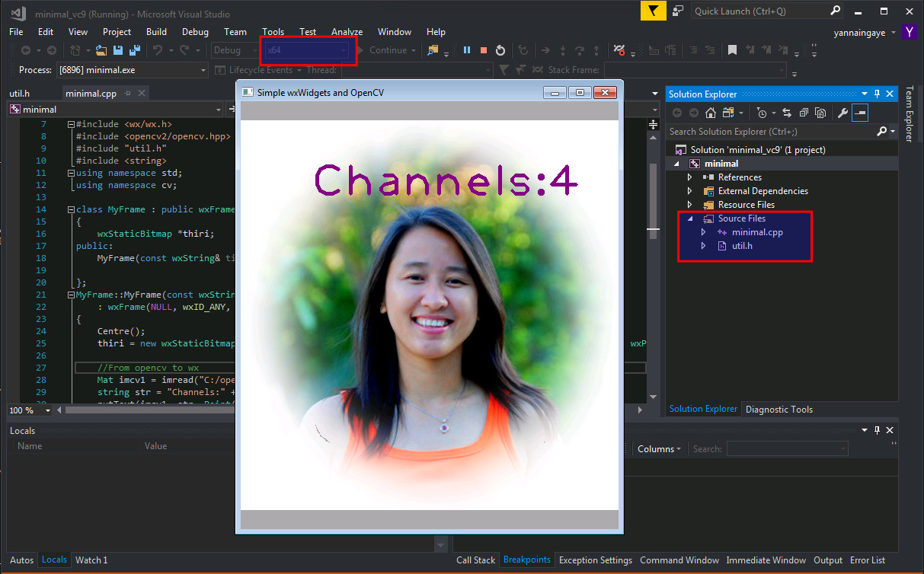This screenshot has height=574, width=924.
Task: Switch to the util.h tab
Action: [19, 93]
